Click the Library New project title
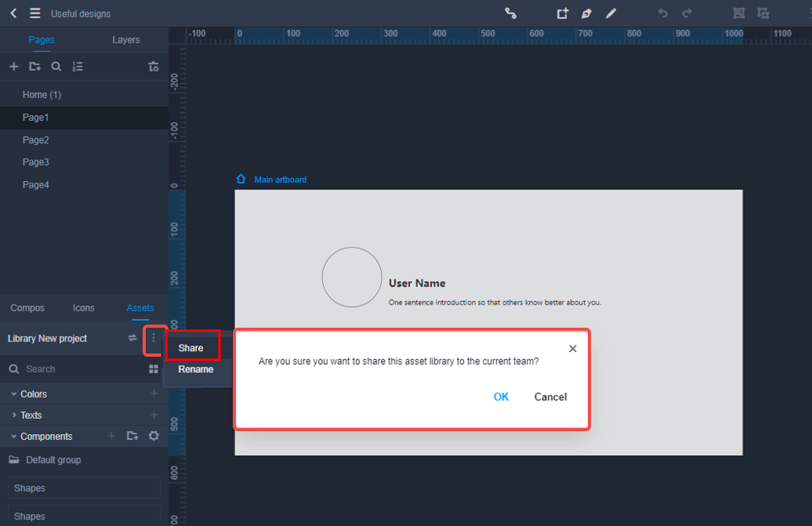The width and height of the screenshot is (812, 526). point(47,338)
